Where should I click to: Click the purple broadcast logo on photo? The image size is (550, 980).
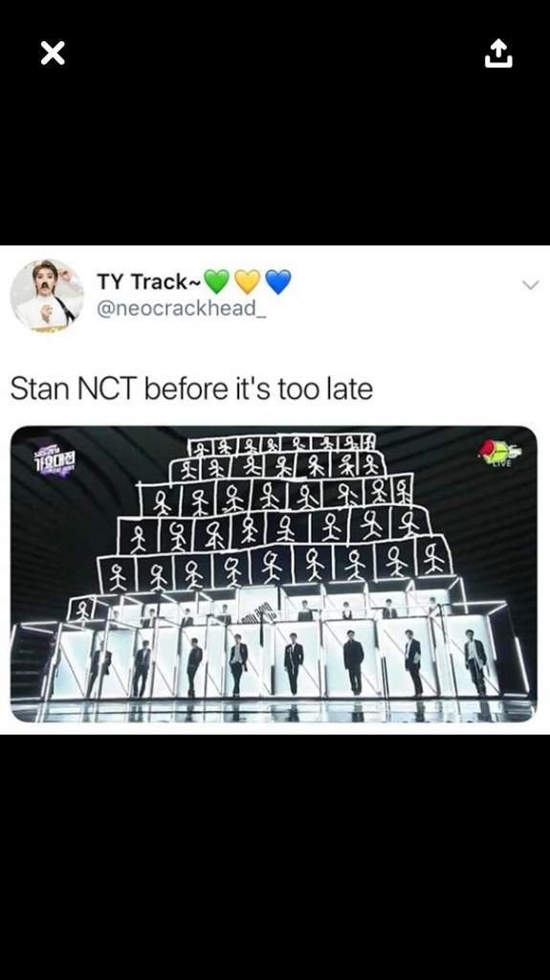pos(54,462)
